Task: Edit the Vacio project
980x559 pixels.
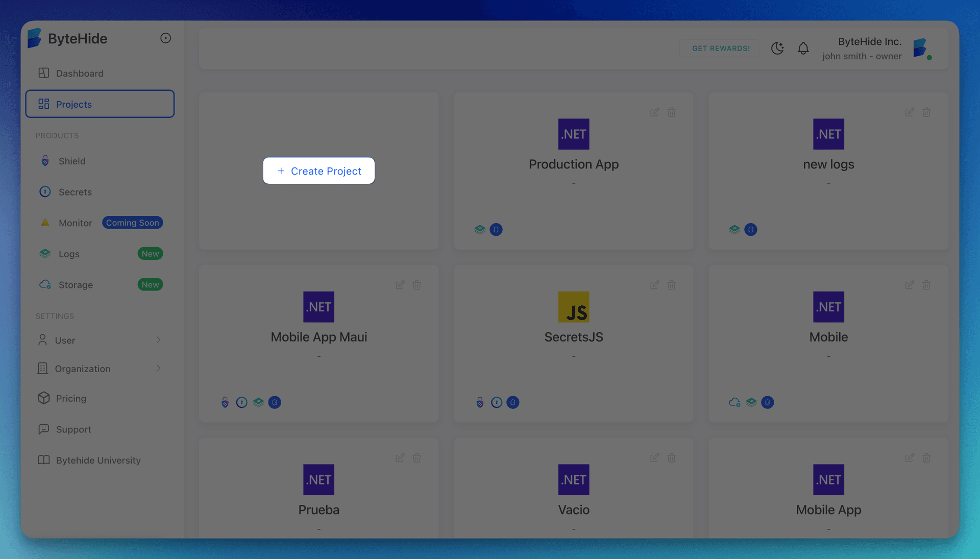Action: [654, 457]
